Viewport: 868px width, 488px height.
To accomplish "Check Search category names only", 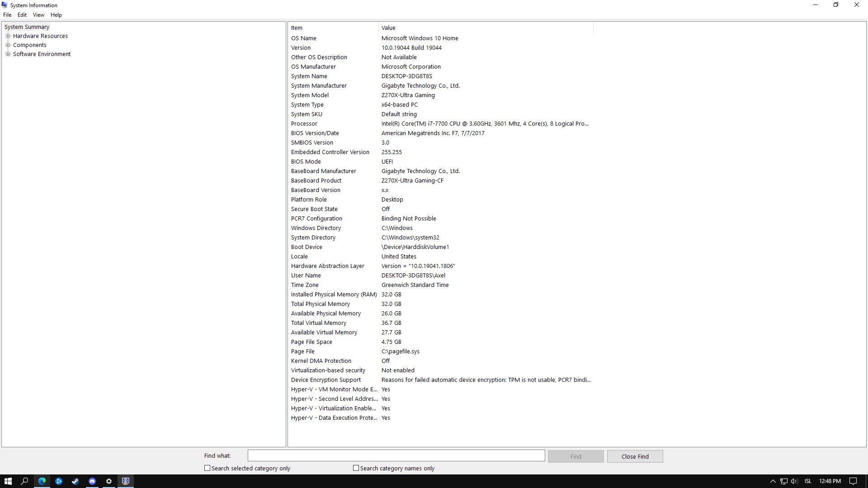I will click(x=356, y=468).
